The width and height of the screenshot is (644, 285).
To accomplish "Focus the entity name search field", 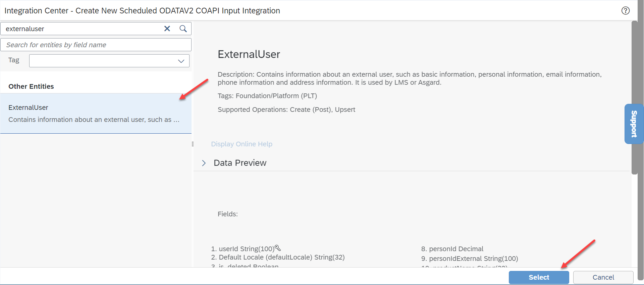I will (x=83, y=29).
